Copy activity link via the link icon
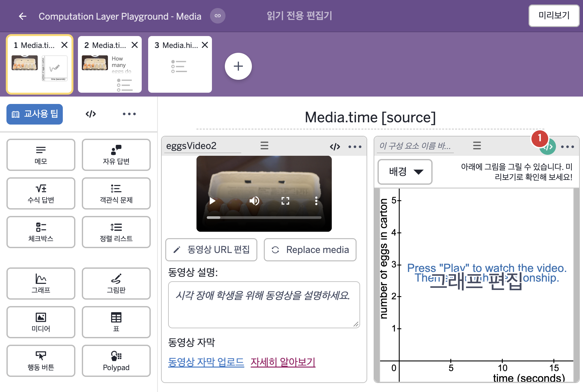The image size is (583, 392). [x=218, y=16]
